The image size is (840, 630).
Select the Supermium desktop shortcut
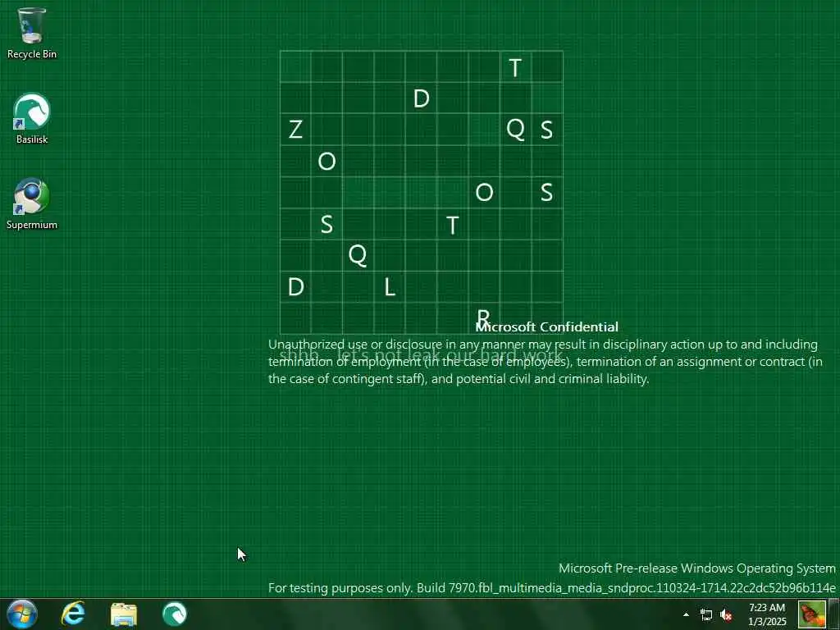pos(32,203)
